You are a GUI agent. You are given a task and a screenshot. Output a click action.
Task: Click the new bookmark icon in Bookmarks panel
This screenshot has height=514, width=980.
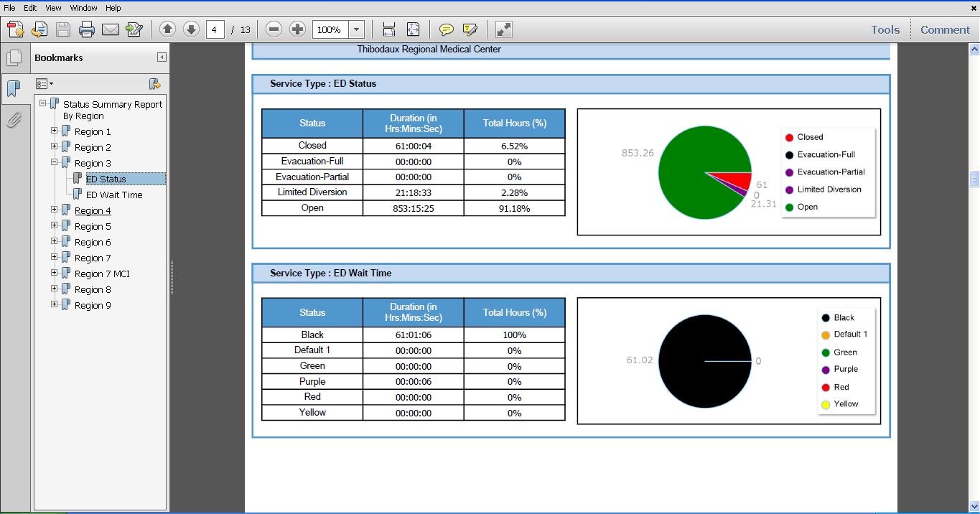coord(154,84)
